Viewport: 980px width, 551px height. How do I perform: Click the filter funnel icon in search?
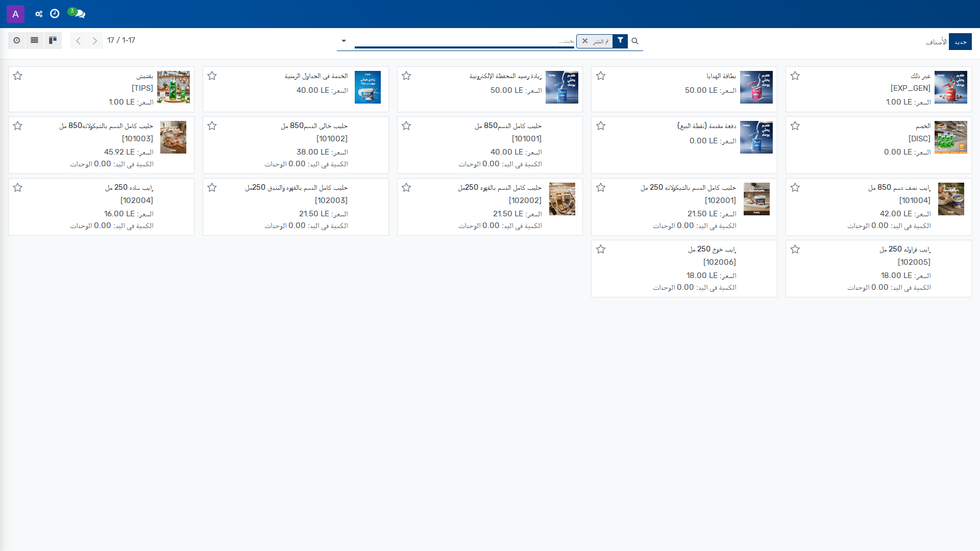coord(620,40)
